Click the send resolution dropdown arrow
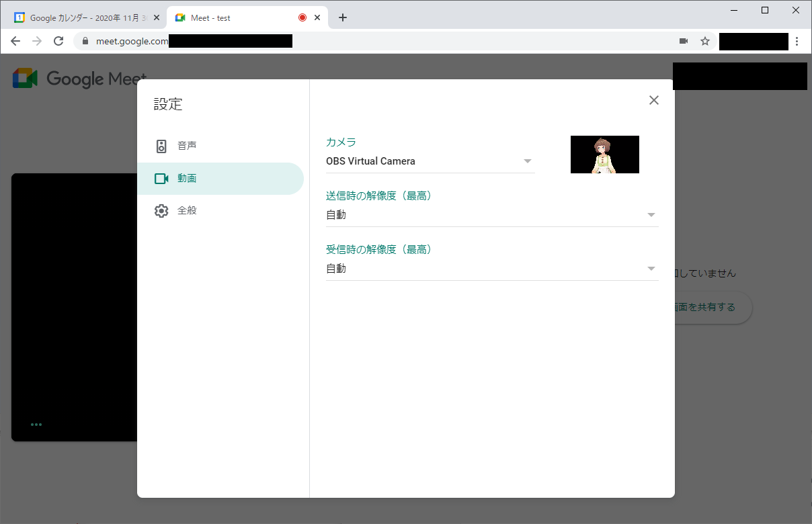 click(651, 215)
